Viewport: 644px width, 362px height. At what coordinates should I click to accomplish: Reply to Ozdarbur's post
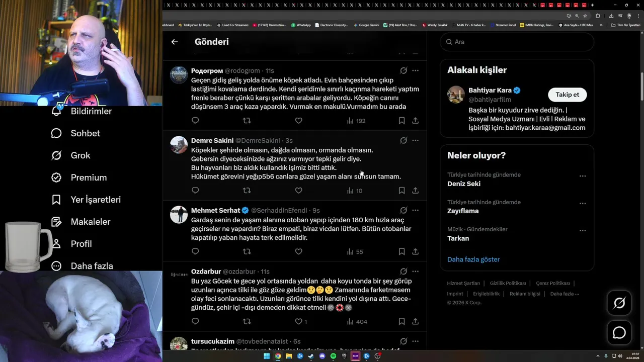point(195,321)
